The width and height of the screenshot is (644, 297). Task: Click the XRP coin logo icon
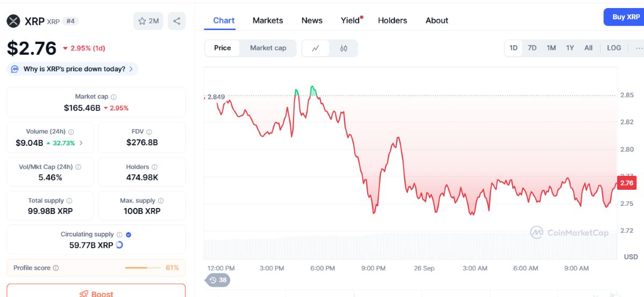tap(13, 21)
